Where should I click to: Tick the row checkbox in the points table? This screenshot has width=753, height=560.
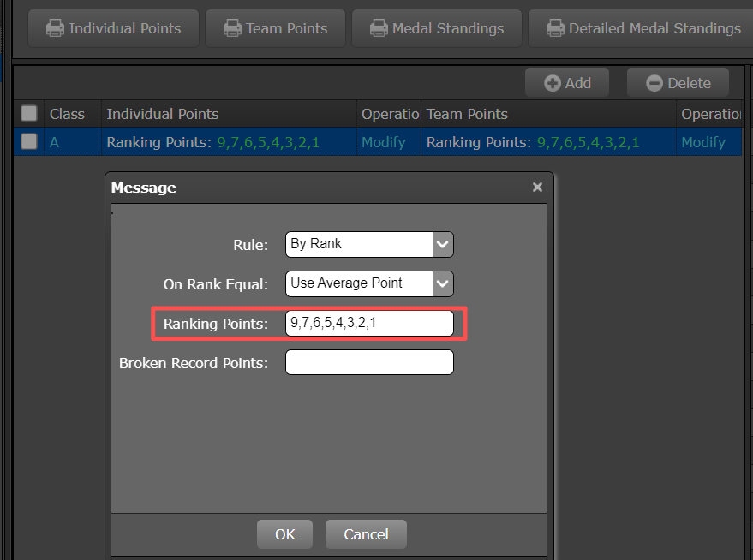pos(28,141)
